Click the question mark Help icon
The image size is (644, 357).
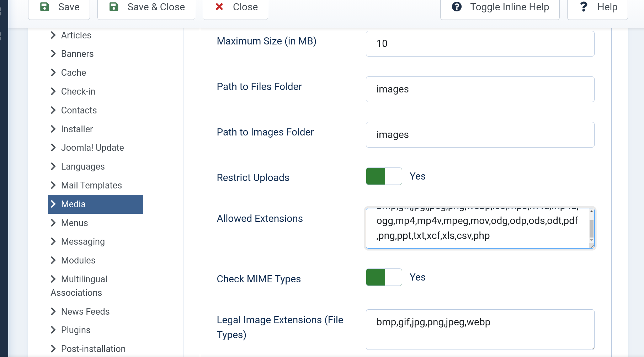pos(584,7)
